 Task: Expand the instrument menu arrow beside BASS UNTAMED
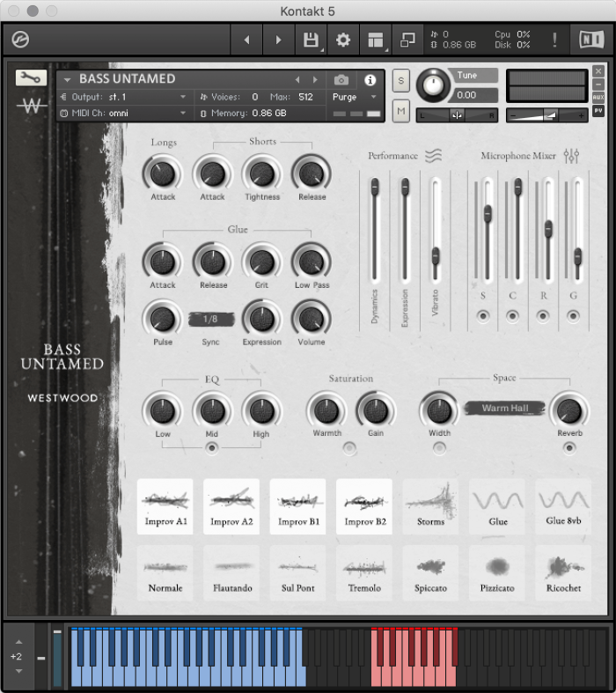click(67, 80)
